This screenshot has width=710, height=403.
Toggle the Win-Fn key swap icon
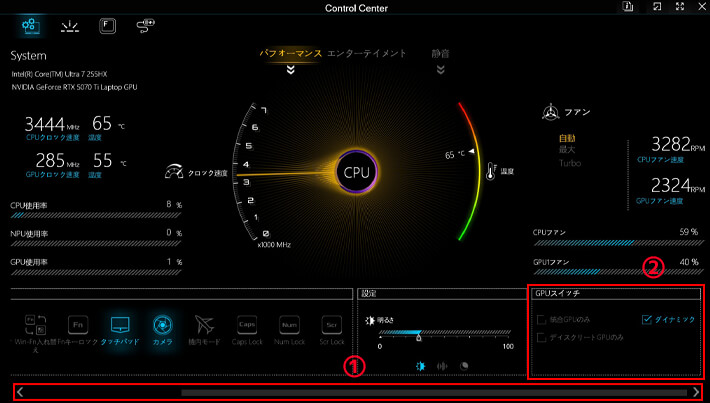pyautogui.click(x=37, y=324)
